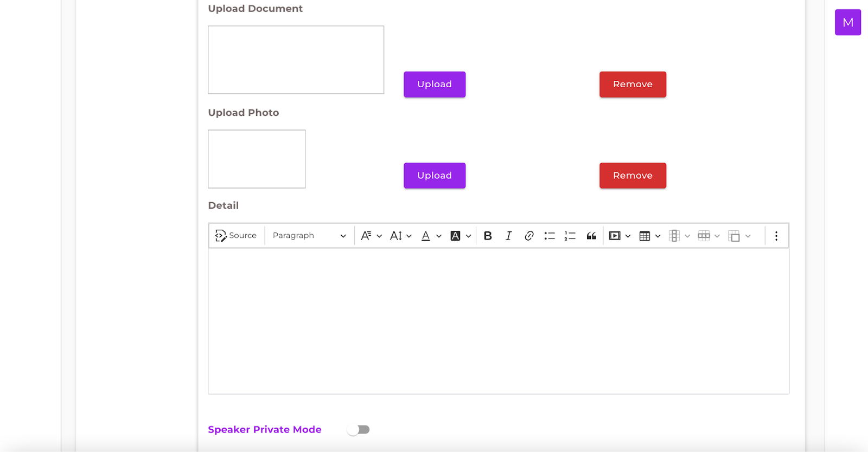Click the Upload Document preview box

tap(296, 60)
